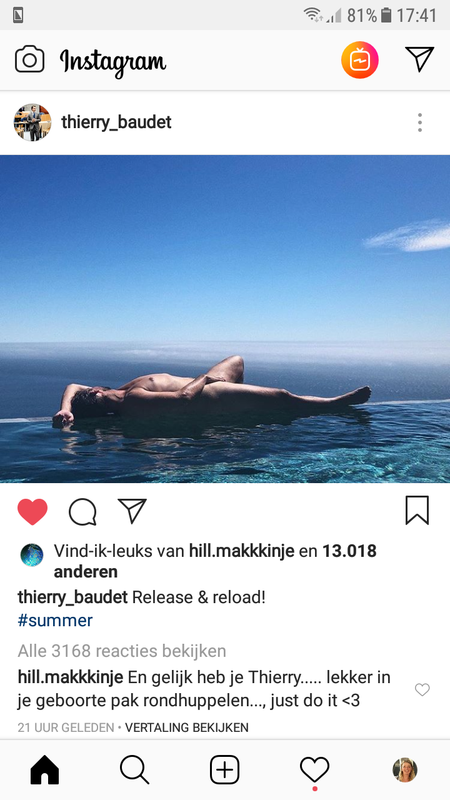Viewport: 450px width, 800px height.
Task: Open thierry_baudet username in post header
Action: pyautogui.click(x=116, y=122)
